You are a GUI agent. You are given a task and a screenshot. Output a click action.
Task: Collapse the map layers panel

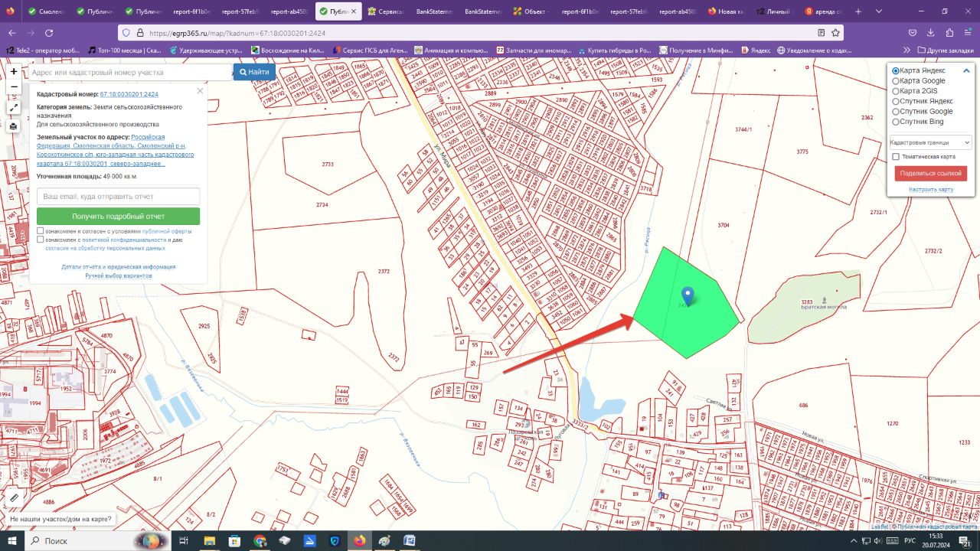pos(967,70)
